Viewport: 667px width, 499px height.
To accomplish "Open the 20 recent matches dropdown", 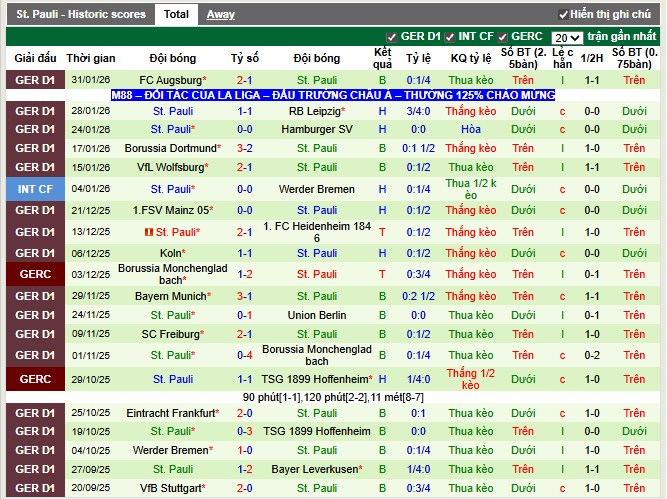I will tap(567, 38).
